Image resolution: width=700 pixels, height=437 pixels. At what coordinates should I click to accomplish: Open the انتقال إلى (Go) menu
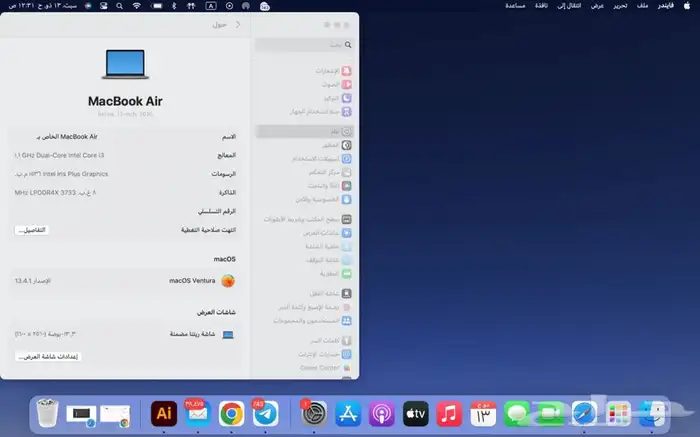pos(569,6)
